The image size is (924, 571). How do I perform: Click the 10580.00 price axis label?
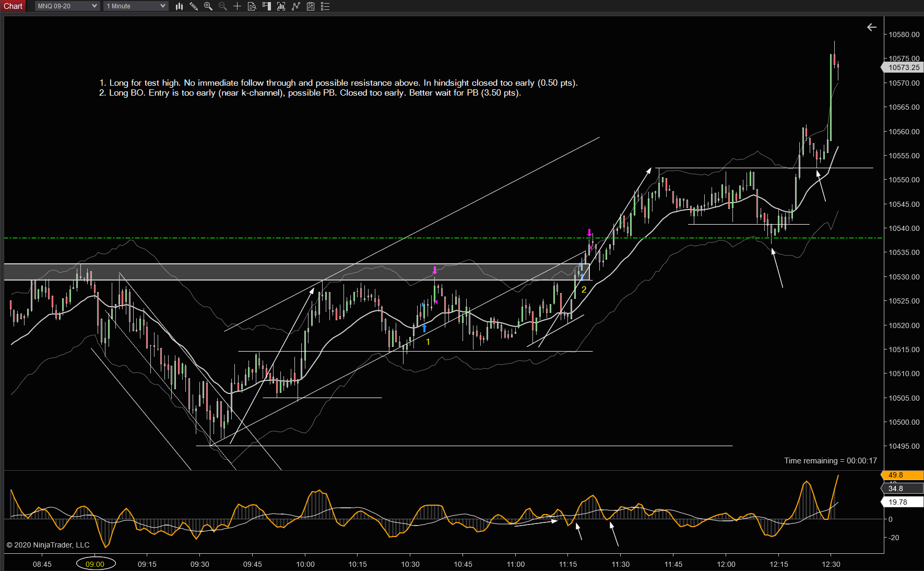[904, 34]
